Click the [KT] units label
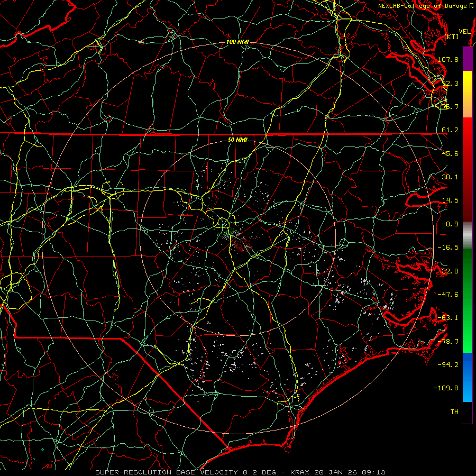476x476 pixels. click(452, 36)
